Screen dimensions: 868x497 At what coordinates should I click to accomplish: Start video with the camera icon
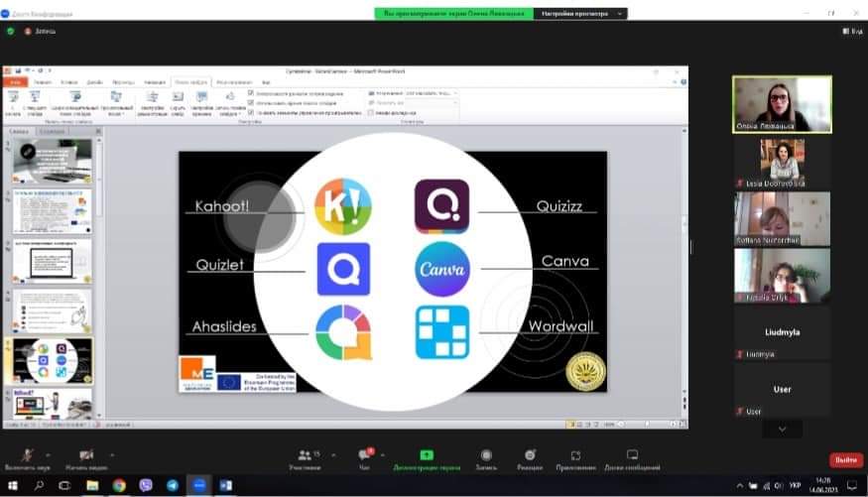[86, 459]
